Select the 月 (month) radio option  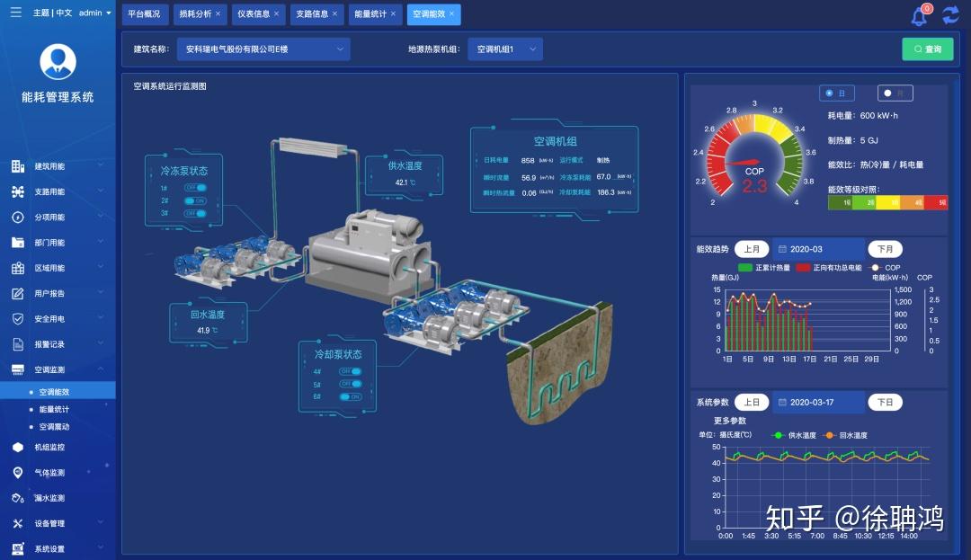tap(895, 93)
